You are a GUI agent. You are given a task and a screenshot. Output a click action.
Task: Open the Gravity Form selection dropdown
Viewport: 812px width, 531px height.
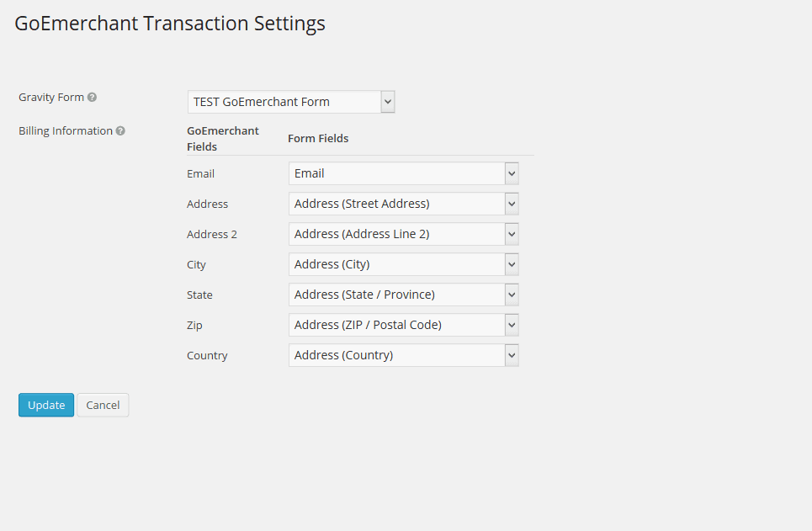(290, 102)
